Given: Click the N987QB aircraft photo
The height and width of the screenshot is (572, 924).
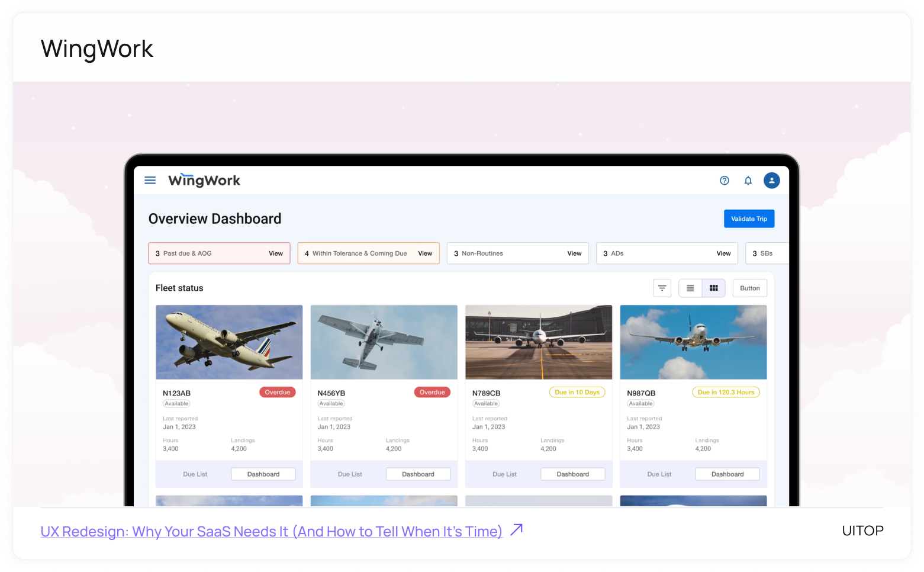Looking at the screenshot, I should pyautogui.click(x=694, y=342).
